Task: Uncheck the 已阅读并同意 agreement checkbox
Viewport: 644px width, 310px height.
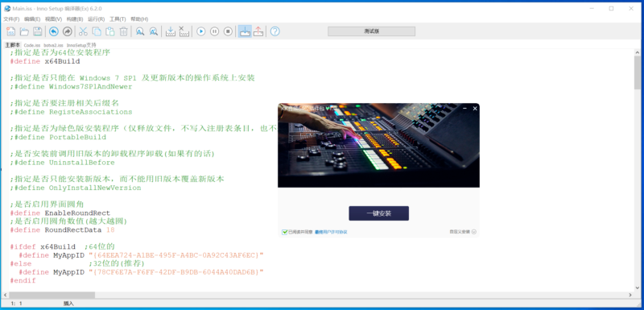Action: (x=285, y=232)
